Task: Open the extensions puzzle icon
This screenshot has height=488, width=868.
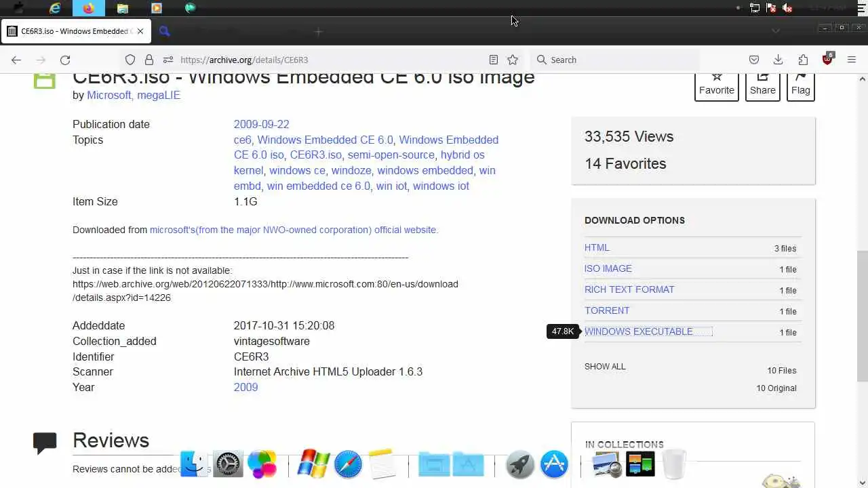Action: [803, 60]
